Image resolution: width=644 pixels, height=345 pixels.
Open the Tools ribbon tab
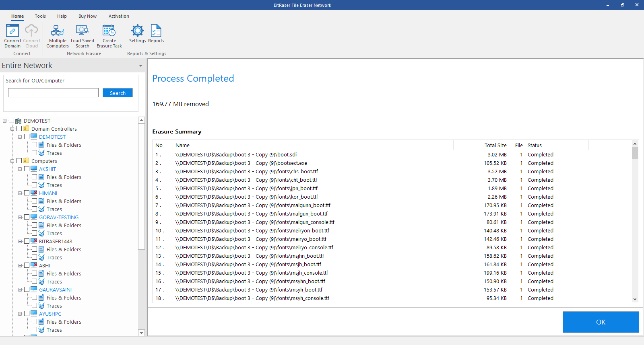pyautogui.click(x=40, y=16)
